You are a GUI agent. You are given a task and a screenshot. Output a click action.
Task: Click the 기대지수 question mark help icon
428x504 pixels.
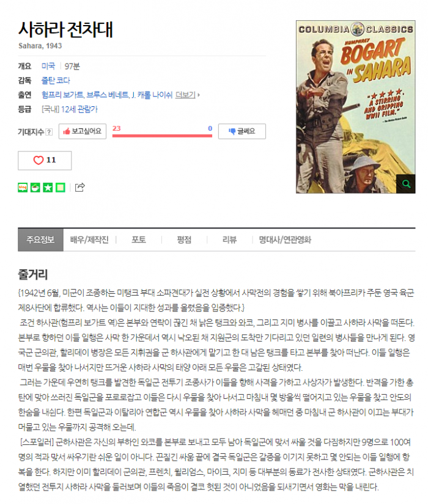pyautogui.click(x=49, y=132)
